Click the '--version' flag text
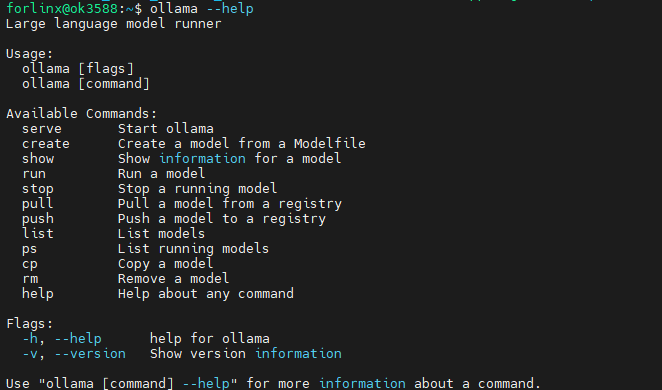 tap(90, 354)
